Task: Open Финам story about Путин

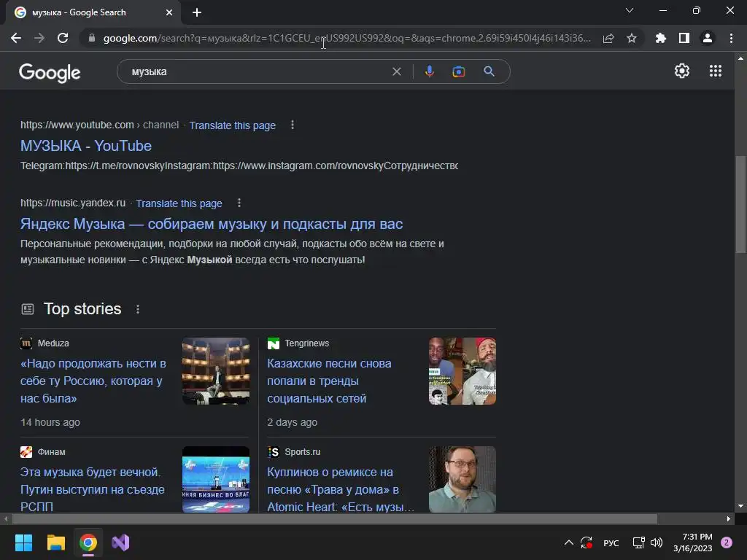Action: (93, 489)
